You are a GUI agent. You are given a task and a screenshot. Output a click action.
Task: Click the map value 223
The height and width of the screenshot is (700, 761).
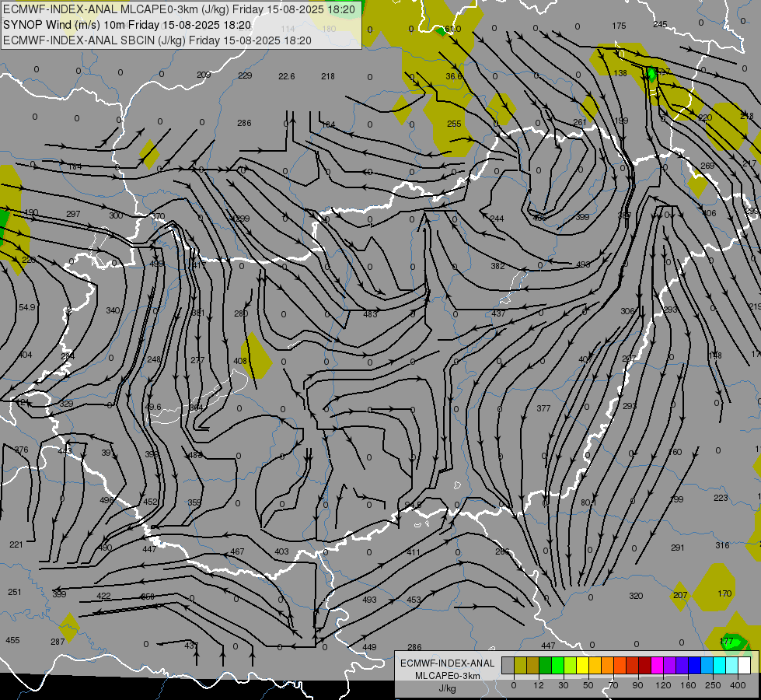(x=721, y=498)
